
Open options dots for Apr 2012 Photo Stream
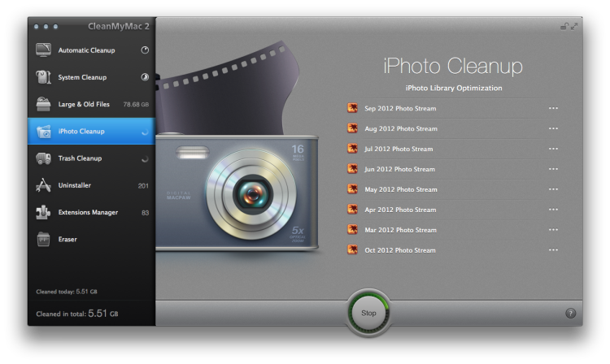point(553,209)
